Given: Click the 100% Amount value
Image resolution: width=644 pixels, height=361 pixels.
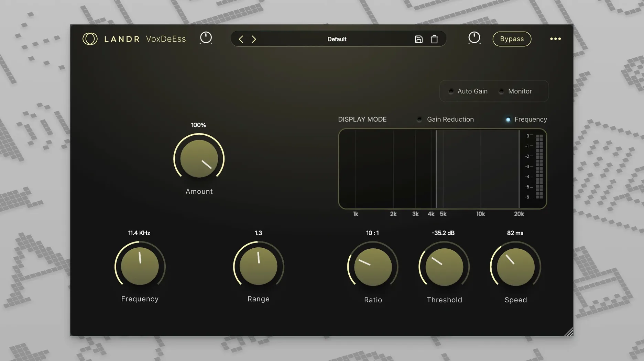Looking at the screenshot, I should [198, 125].
